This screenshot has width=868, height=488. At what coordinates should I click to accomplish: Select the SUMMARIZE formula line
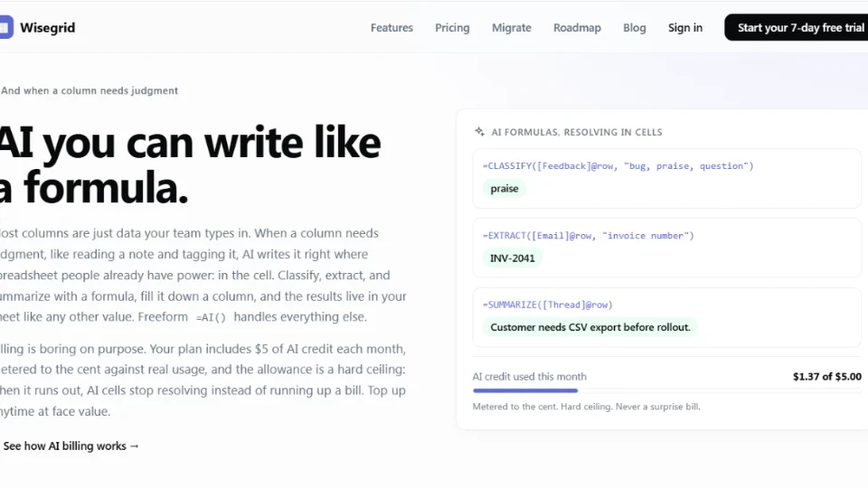coord(548,305)
